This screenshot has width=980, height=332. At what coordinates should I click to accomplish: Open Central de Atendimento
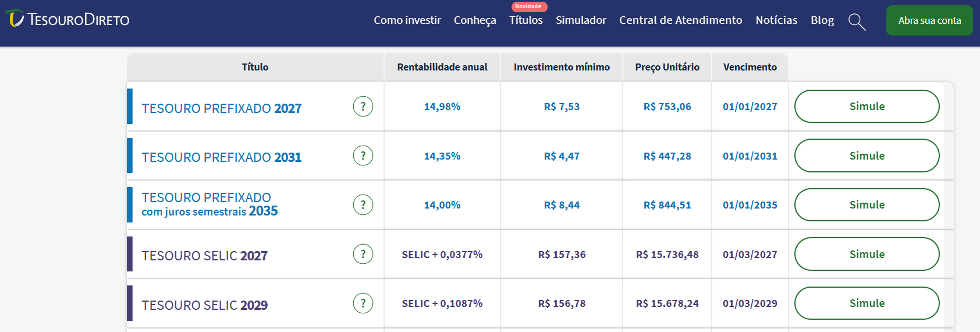[x=680, y=20]
